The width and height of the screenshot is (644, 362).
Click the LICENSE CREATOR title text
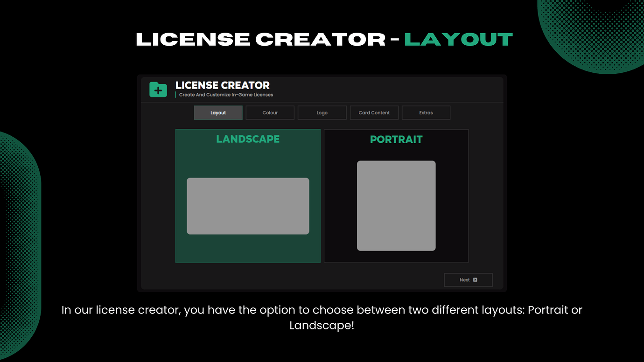pyautogui.click(x=222, y=85)
